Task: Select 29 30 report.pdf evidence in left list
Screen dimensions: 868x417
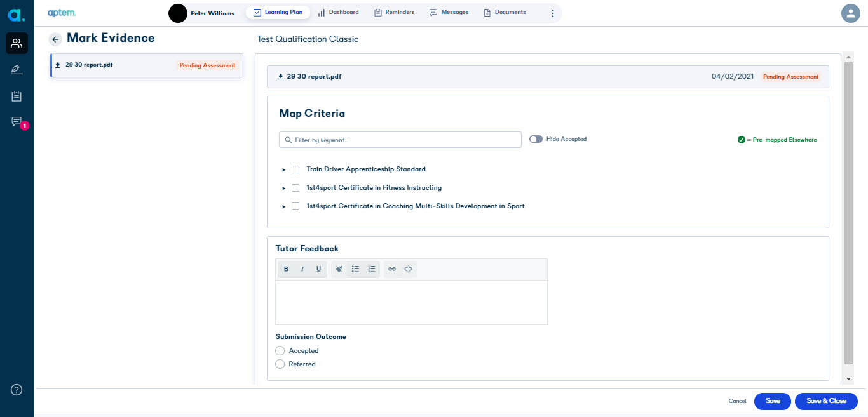Action: 147,65
